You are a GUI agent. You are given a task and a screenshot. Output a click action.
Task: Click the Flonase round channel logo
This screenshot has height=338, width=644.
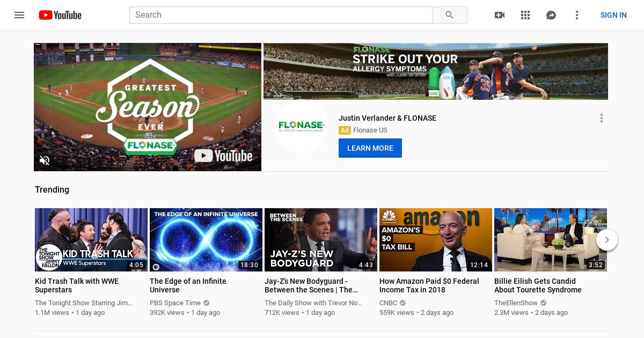(x=301, y=126)
